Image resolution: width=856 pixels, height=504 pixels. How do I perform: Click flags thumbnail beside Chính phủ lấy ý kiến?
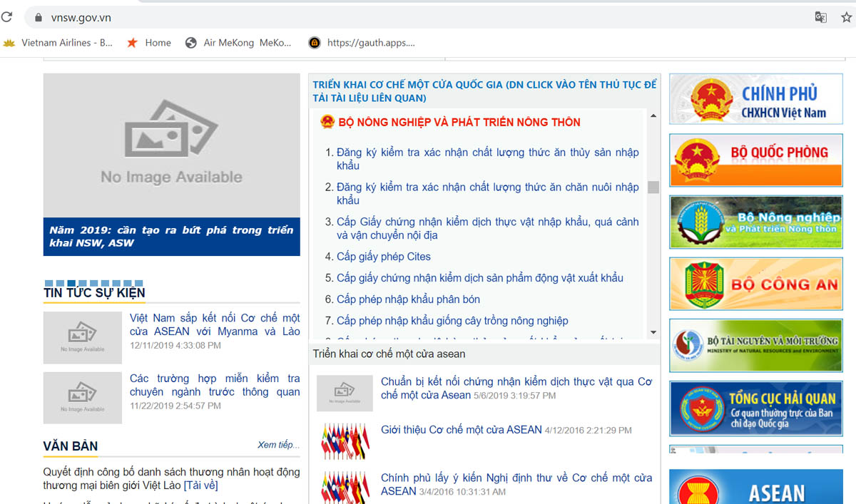[345, 486]
